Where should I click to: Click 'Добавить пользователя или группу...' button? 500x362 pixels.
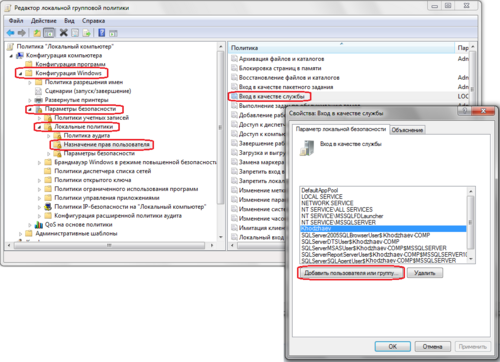(351, 273)
